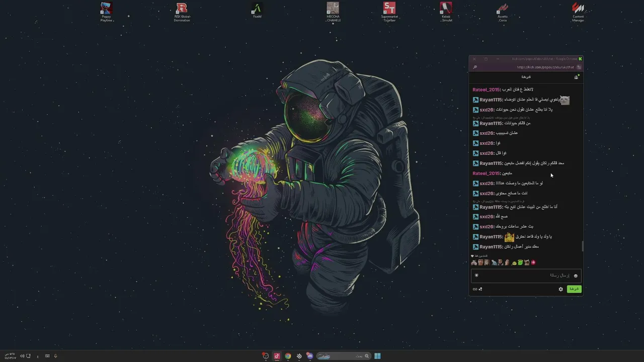This screenshot has height=362, width=644.
Task: Click the chat scrollbar thumb
Action: [x=583, y=246]
